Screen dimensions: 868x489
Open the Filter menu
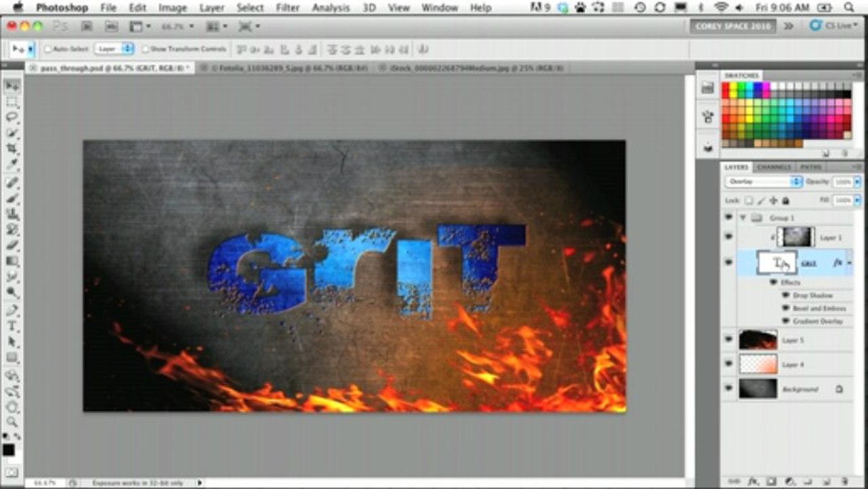pyautogui.click(x=288, y=7)
